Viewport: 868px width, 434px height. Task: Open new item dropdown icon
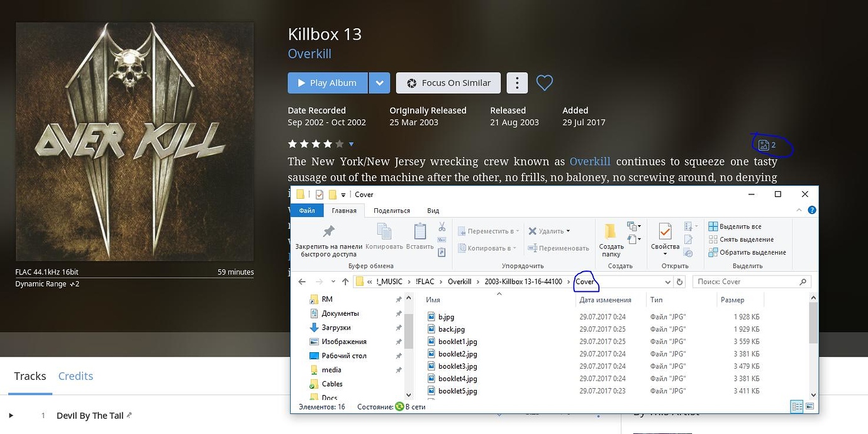[x=633, y=226]
